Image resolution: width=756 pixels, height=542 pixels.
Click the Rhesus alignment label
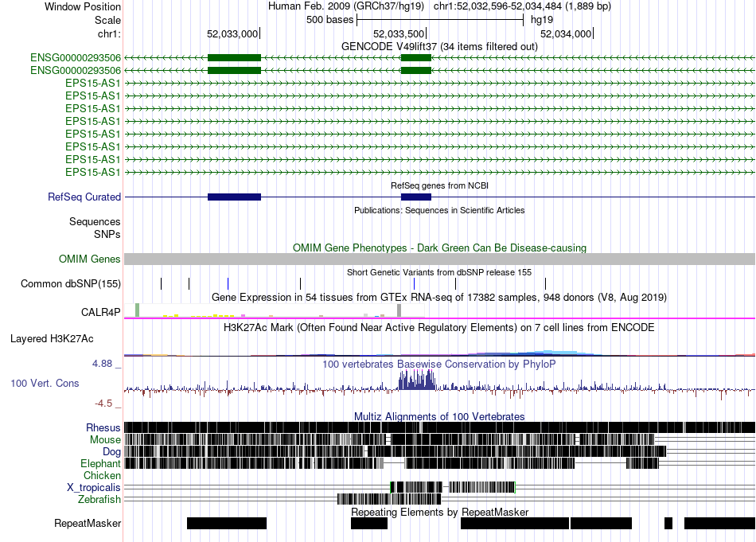pos(103,427)
